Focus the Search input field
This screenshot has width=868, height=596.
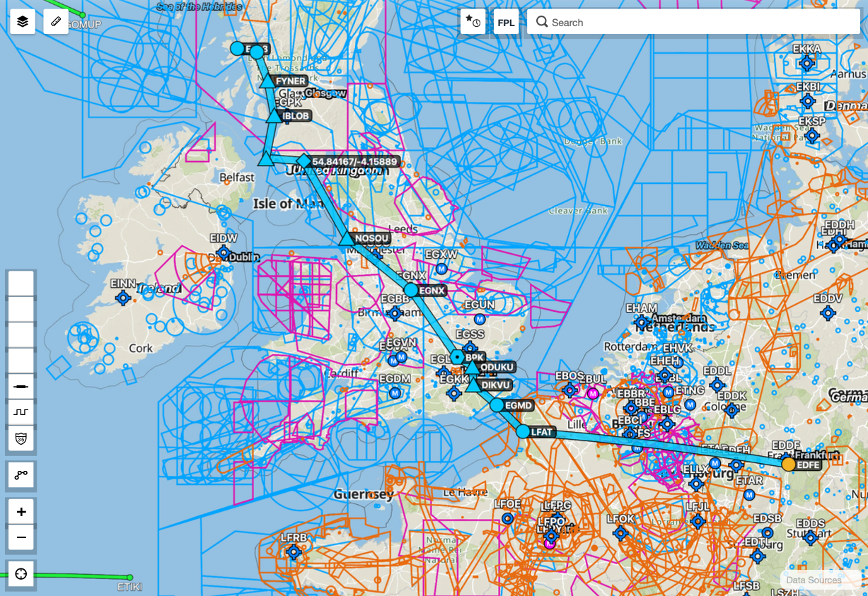coord(693,22)
